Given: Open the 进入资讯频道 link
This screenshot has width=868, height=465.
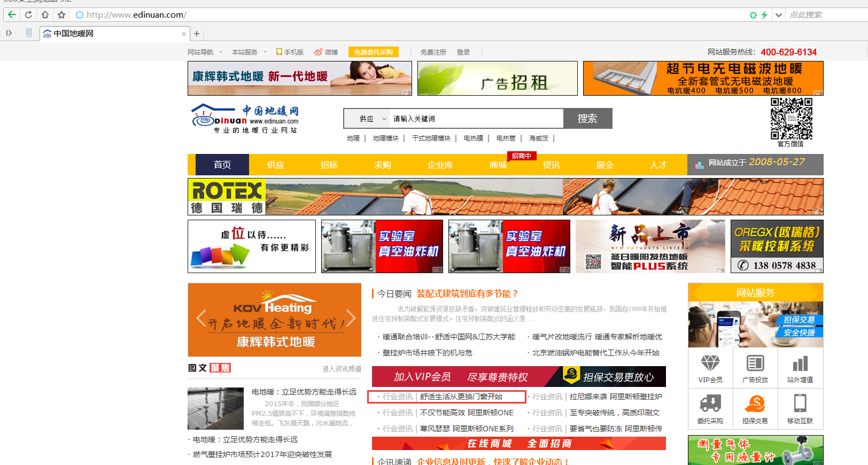Looking at the screenshot, I should [342, 369].
